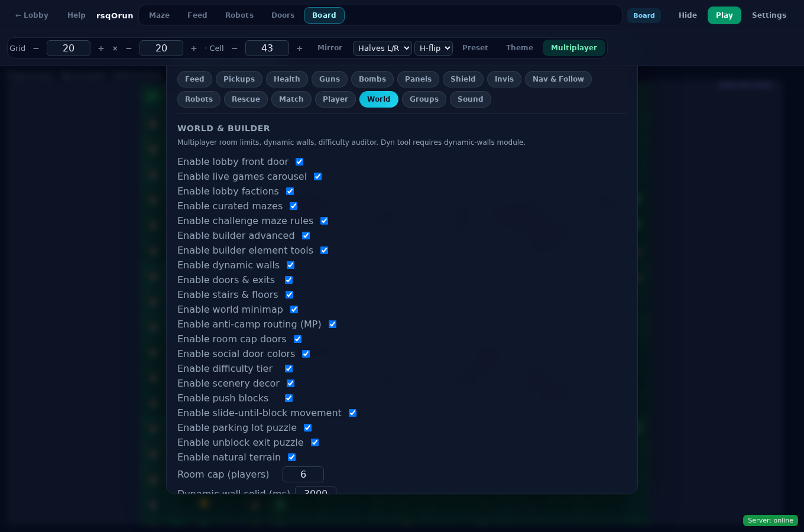
Task: Decrease cell size with minus stepper
Action: pyautogui.click(x=235, y=48)
